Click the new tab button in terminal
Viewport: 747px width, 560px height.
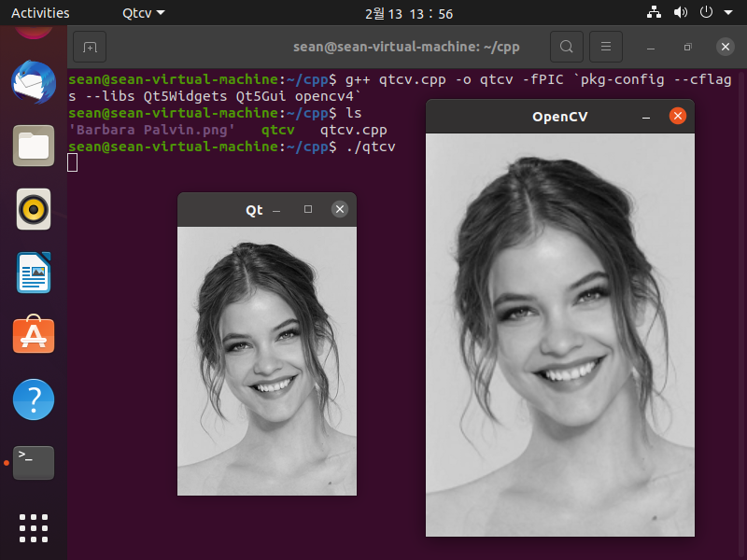tap(90, 47)
